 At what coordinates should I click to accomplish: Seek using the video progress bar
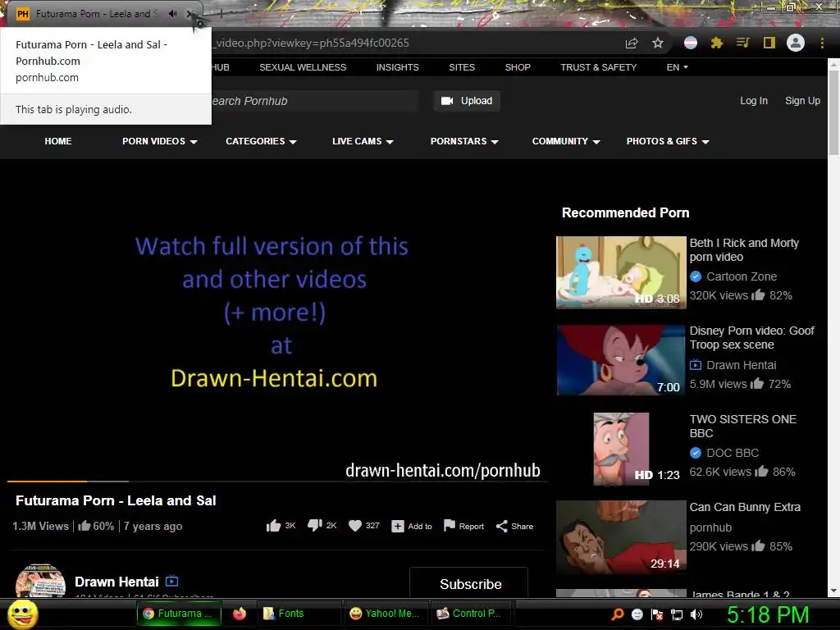(x=277, y=481)
